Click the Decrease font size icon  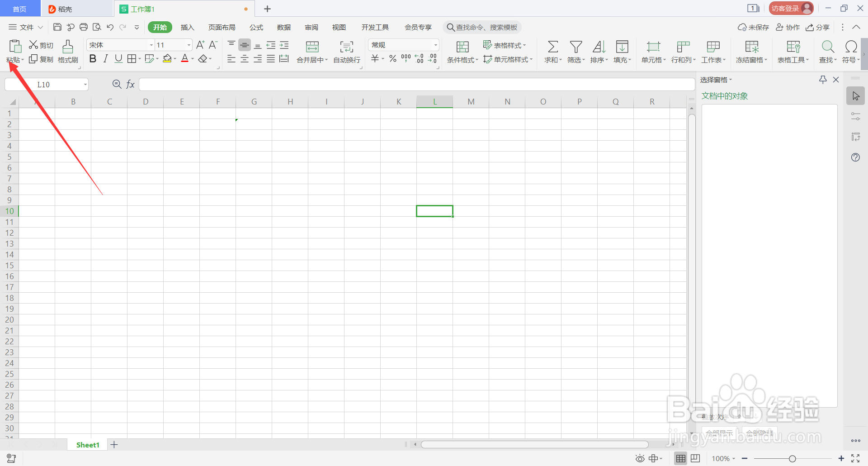pyautogui.click(x=213, y=45)
